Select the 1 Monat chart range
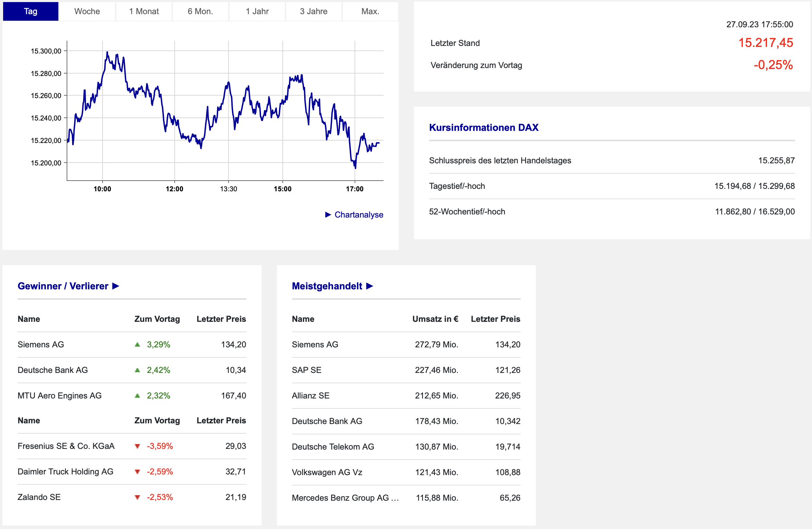The height and width of the screenshot is (529, 812). point(144,11)
